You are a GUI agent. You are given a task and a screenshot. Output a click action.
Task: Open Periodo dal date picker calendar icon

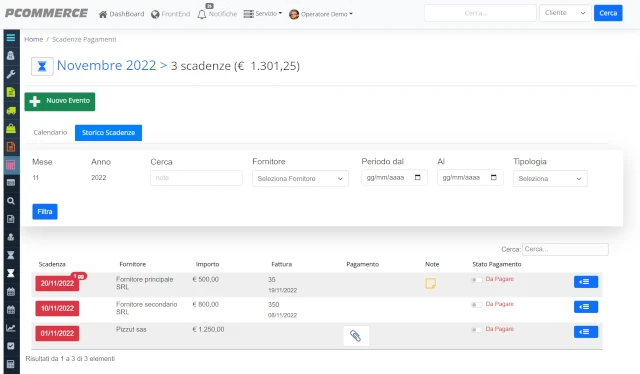(418, 177)
